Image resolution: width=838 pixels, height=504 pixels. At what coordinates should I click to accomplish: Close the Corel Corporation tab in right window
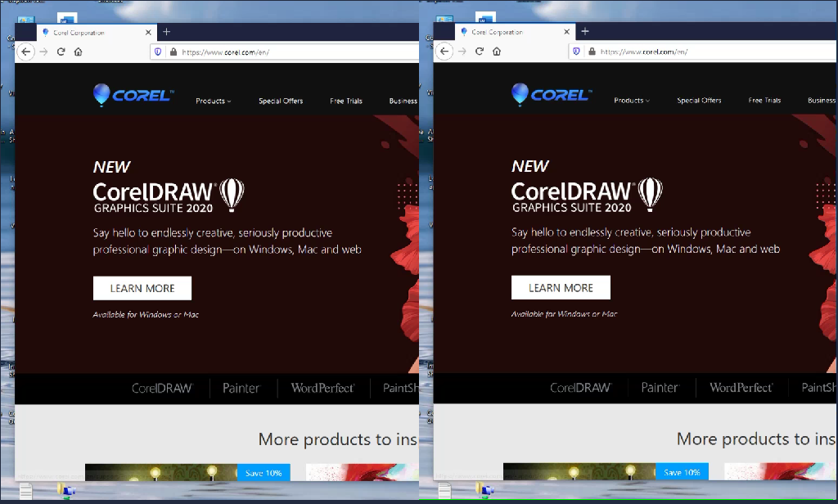(567, 32)
